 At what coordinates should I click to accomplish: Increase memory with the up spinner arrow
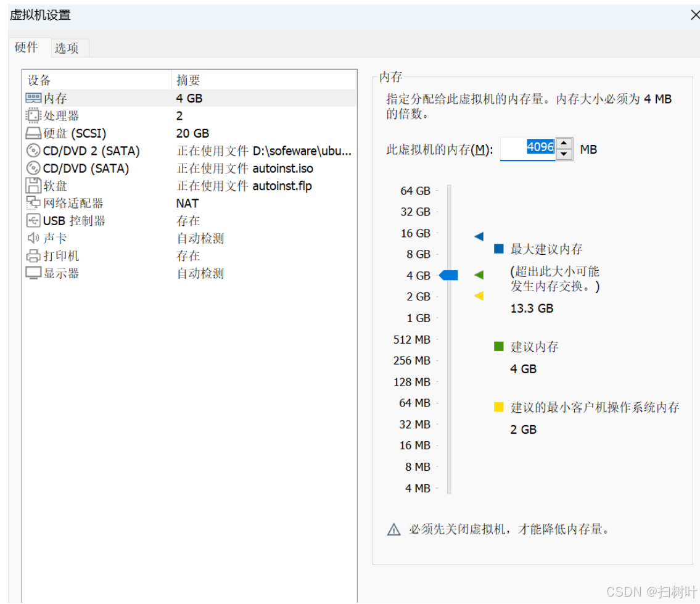(x=564, y=143)
